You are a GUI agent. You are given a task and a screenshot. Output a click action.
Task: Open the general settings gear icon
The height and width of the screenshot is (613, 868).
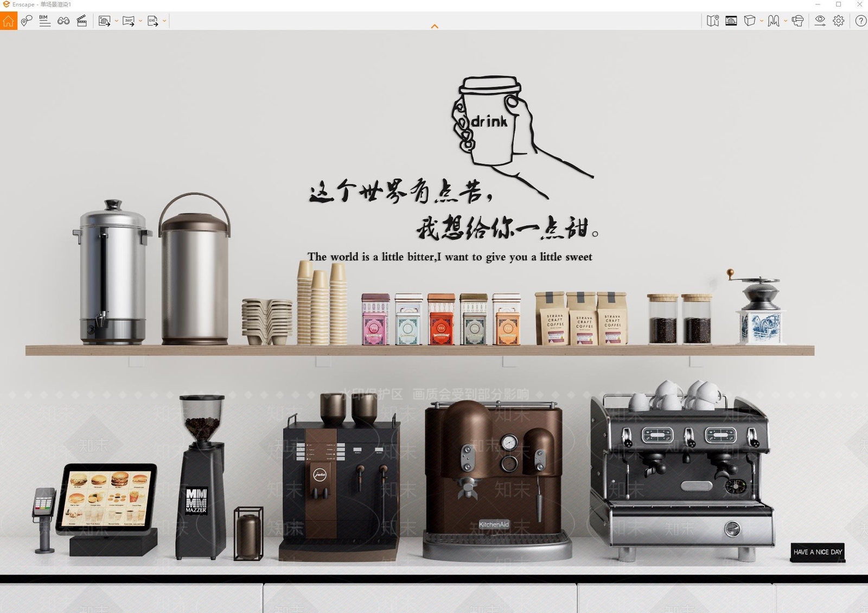pyautogui.click(x=839, y=21)
